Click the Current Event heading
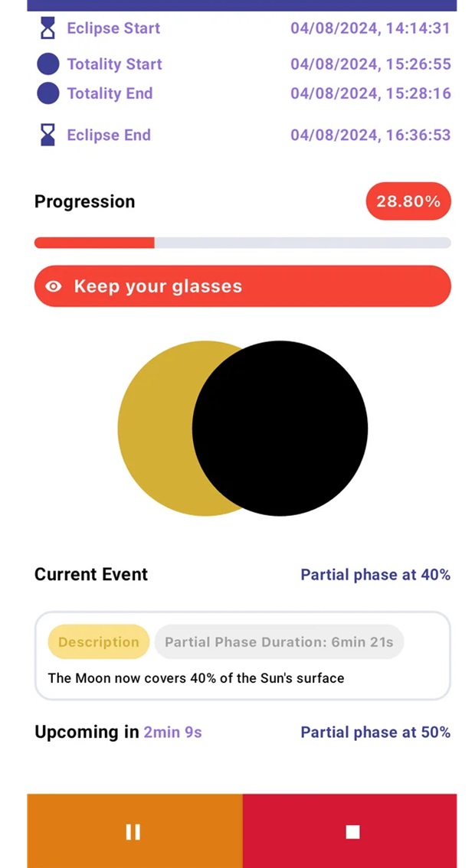The image size is (475, 868). (x=90, y=574)
